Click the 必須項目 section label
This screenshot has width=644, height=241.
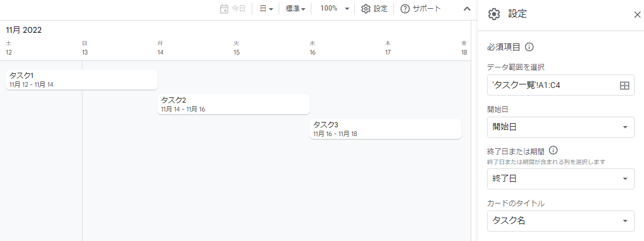504,47
